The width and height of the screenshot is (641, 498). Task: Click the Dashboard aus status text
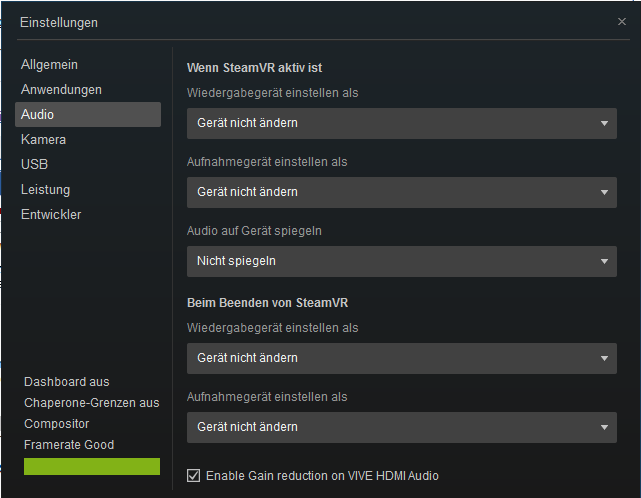pyautogui.click(x=67, y=382)
